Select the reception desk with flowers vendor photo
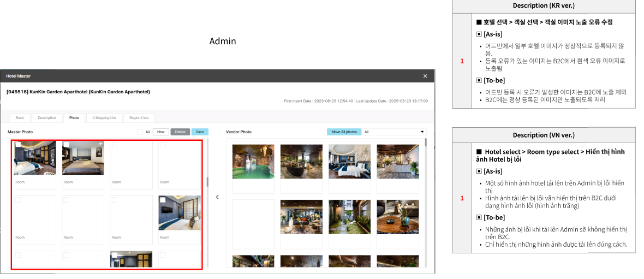 pyautogui.click(x=397, y=162)
